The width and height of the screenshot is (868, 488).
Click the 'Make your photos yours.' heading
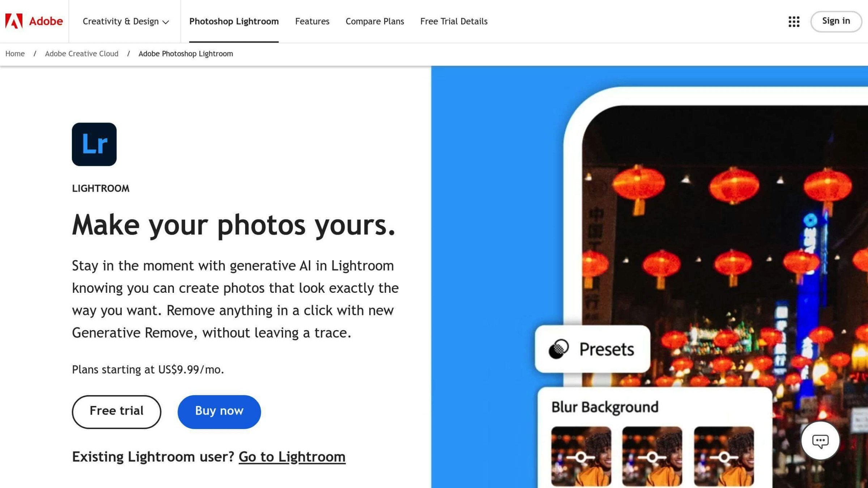[234, 225]
